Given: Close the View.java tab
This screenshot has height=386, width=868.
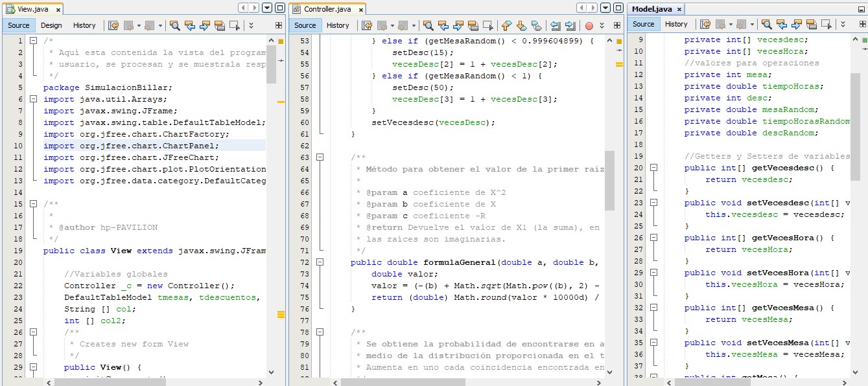Looking at the screenshot, I should [58, 9].
